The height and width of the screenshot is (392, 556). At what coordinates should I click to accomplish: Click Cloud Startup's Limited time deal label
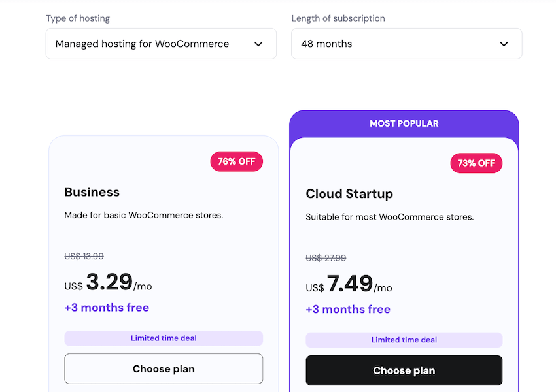point(404,340)
